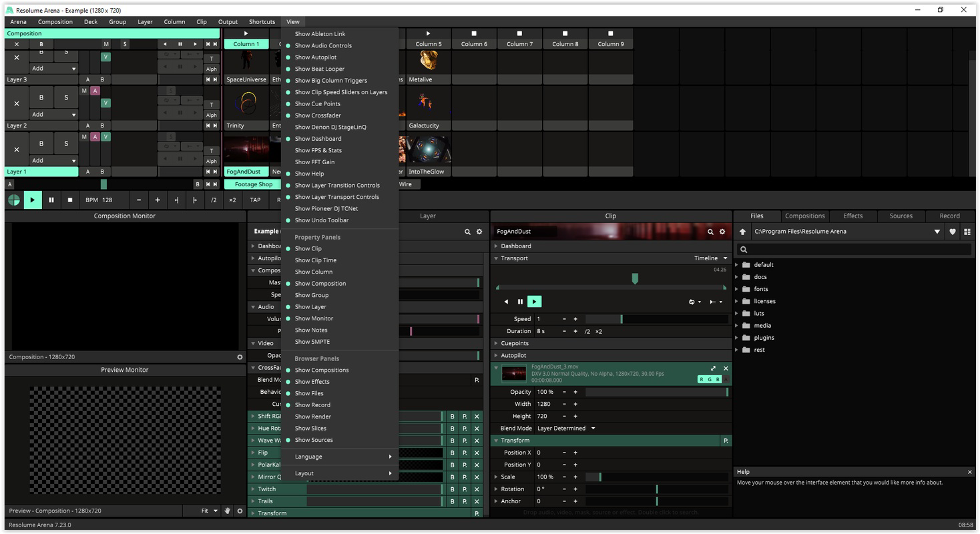Screen dimensions: 980x534
Task: Open the clip Blend Mode Layer Determined dropdown
Action: point(565,429)
